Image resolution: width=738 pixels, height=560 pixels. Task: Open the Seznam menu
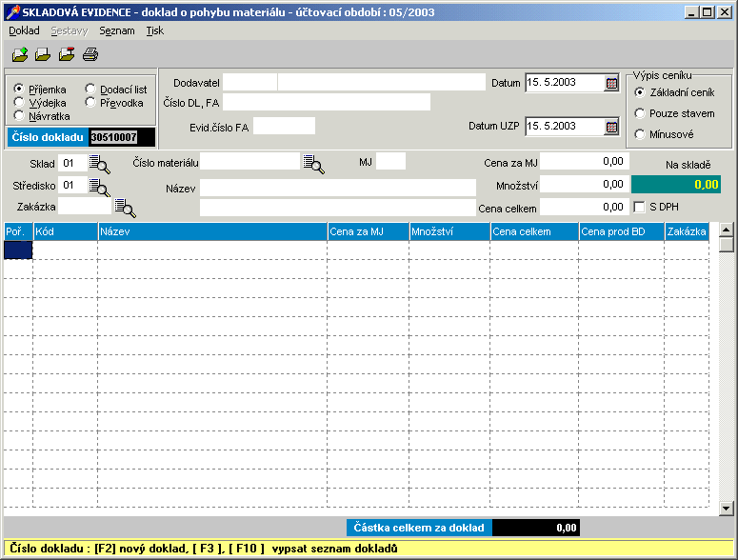[x=117, y=30]
